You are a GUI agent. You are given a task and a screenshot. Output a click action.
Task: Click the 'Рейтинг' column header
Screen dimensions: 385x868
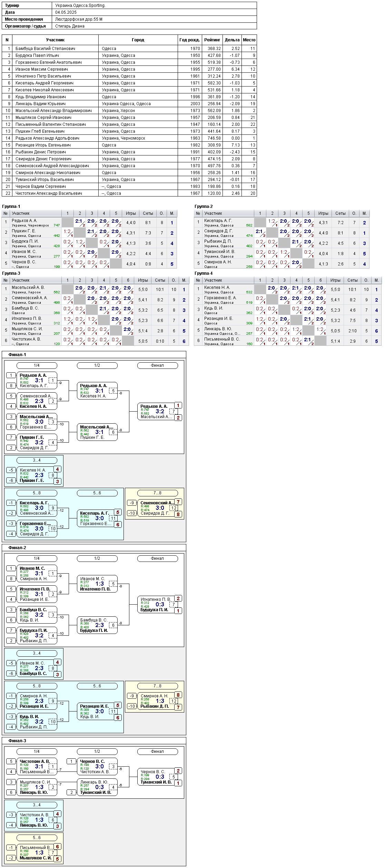[212, 40]
